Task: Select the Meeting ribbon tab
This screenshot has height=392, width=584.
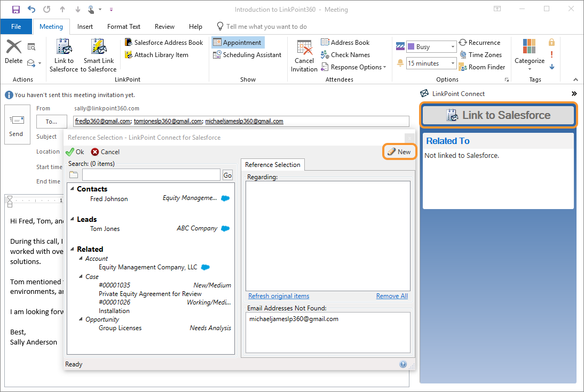Action: 51,27
